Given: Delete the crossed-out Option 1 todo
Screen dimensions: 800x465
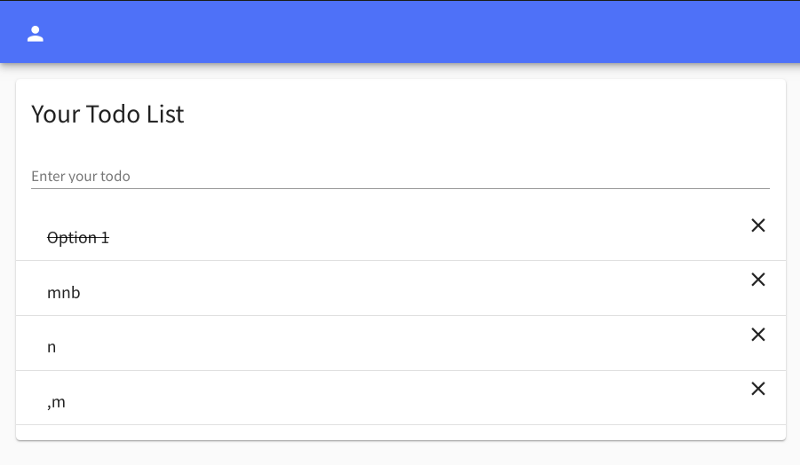Looking at the screenshot, I should (x=758, y=225).
